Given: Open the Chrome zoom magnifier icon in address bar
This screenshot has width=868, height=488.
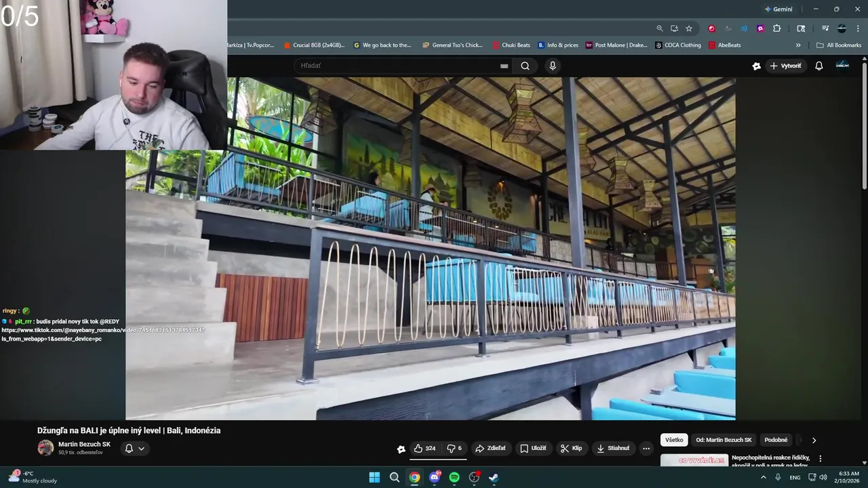Looking at the screenshot, I should [x=659, y=28].
